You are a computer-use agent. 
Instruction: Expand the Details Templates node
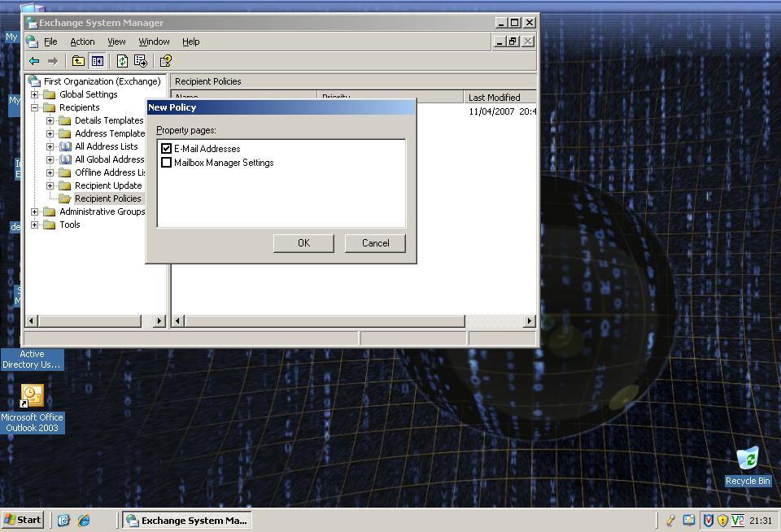click(50, 120)
